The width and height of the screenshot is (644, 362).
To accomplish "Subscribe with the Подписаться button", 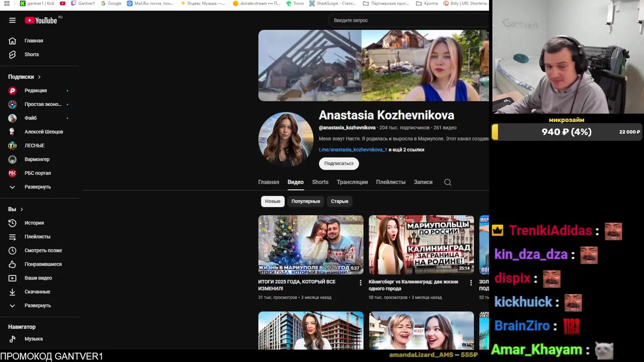I will click(339, 163).
